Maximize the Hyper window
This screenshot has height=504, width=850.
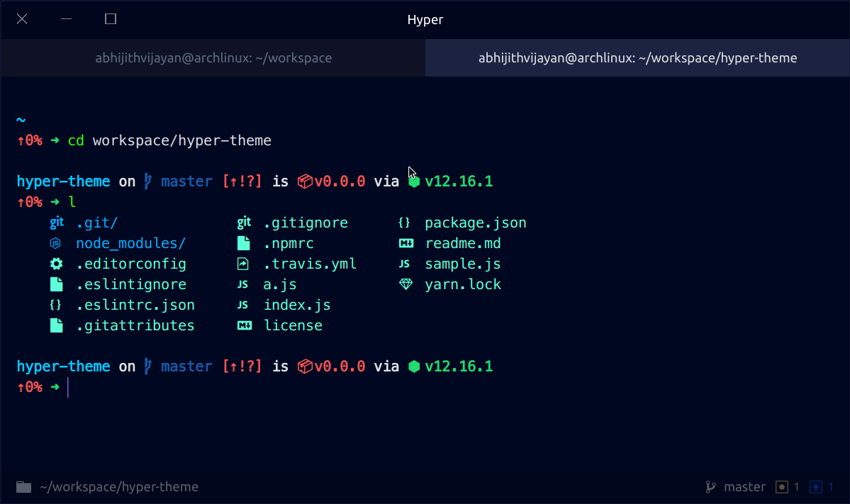(111, 19)
